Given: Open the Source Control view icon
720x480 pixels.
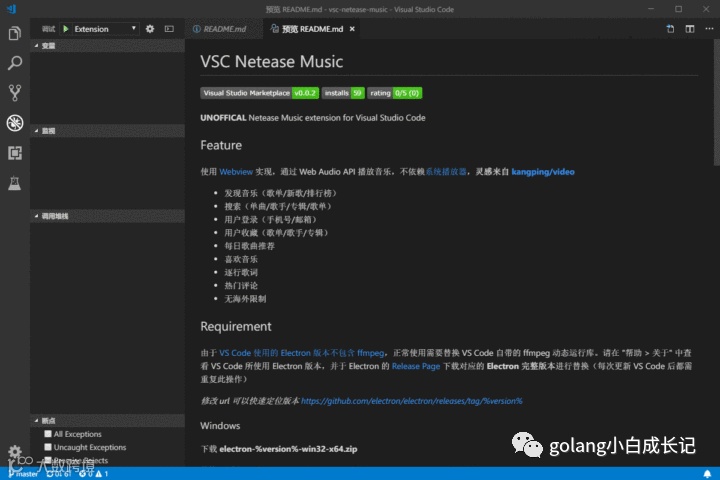Looking at the screenshot, I should pyautogui.click(x=15, y=93).
